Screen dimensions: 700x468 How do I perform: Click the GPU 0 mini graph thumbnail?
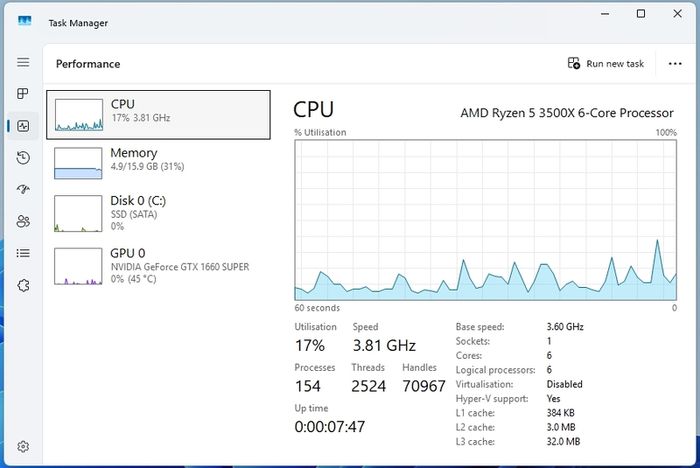pos(78,266)
